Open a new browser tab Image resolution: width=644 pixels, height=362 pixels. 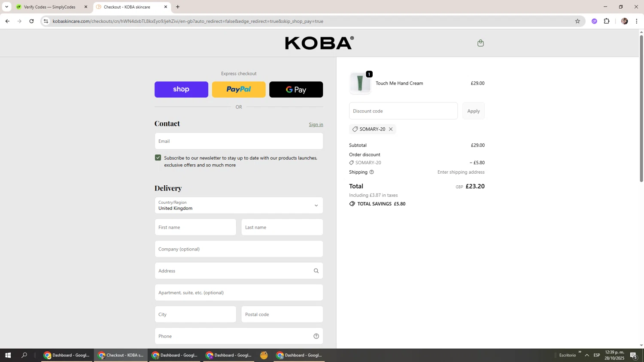coord(178,7)
